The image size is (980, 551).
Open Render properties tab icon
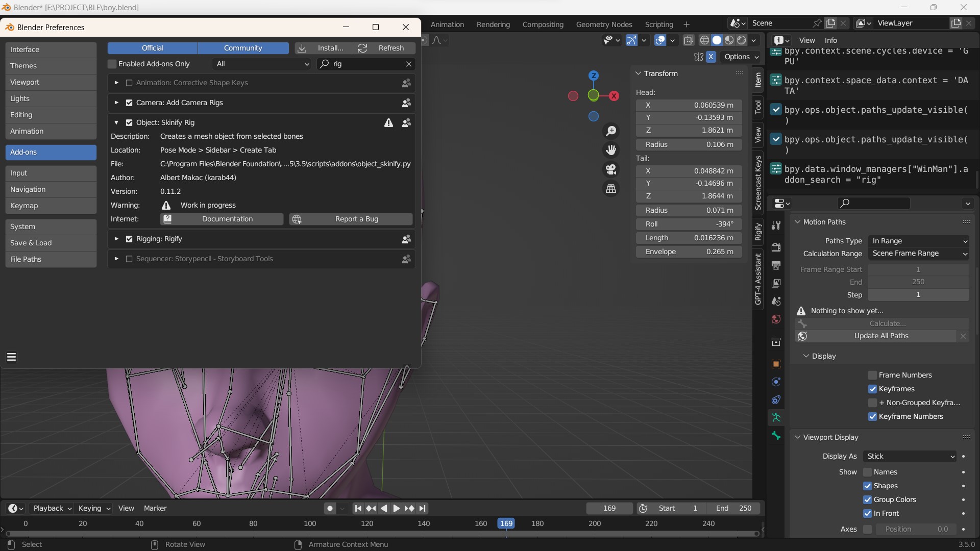point(776,247)
